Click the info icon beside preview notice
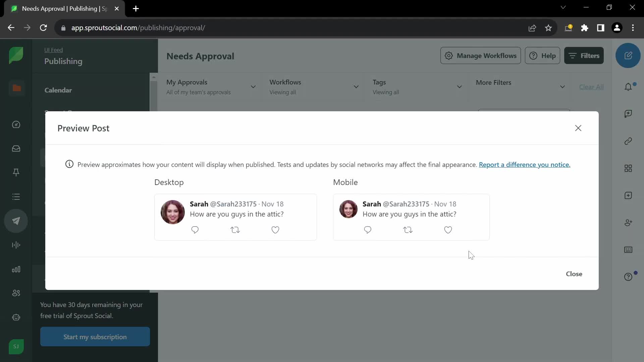 69,164
